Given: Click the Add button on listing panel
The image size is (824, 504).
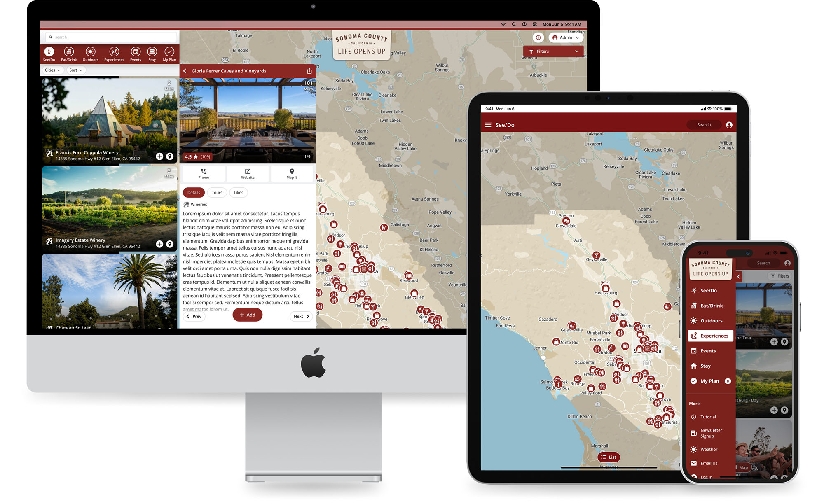Looking at the screenshot, I should pos(247,315).
